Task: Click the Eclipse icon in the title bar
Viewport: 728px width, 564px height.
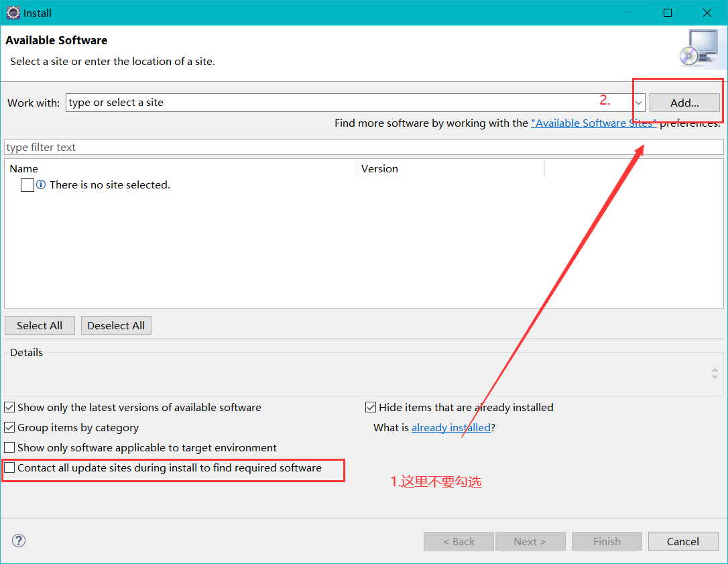Action: coord(13,13)
